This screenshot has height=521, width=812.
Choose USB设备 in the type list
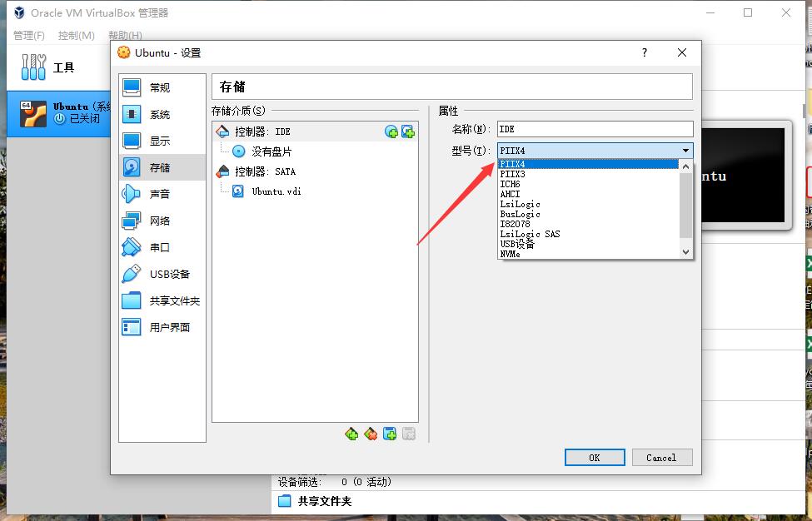pyautogui.click(x=588, y=244)
